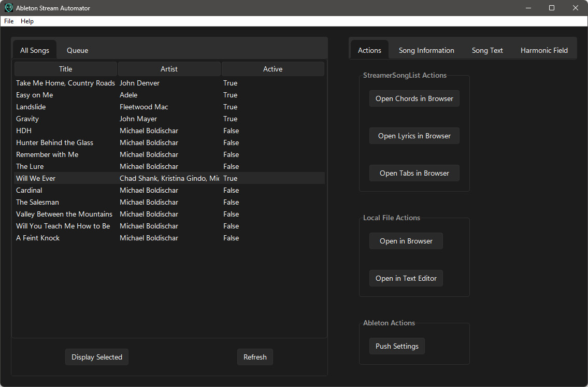Sort by the Active column header

point(273,69)
